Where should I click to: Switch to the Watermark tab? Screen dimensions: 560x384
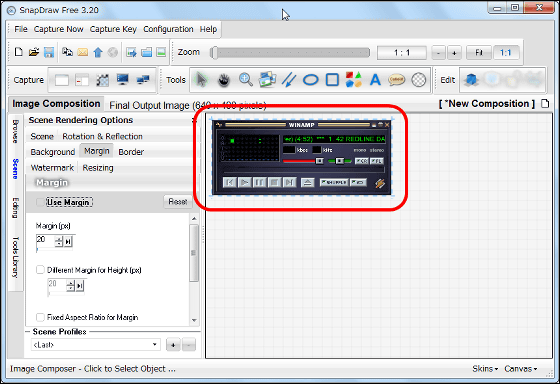[x=52, y=168]
